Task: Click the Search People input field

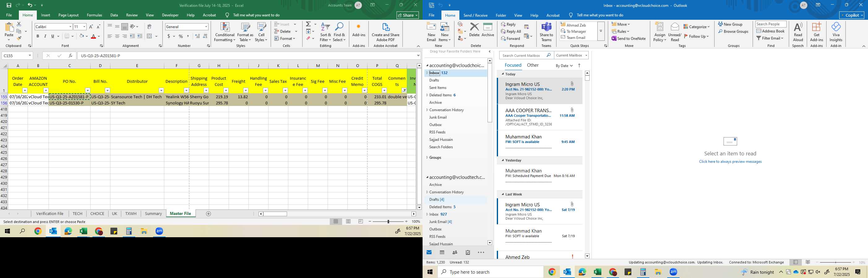Action: (x=771, y=24)
